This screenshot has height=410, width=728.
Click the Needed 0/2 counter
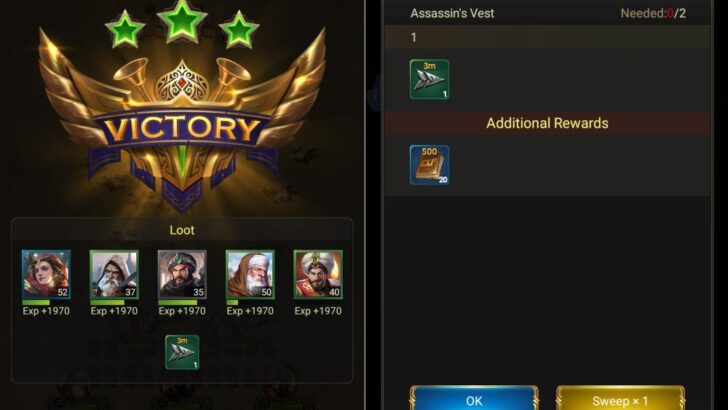point(653,13)
